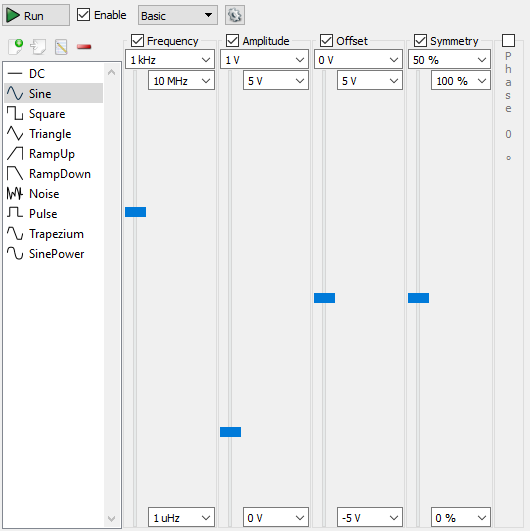Open the 0 V offset value dropdown
This screenshot has width=530, height=531.
pyautogui.click(x=358, y=60)
